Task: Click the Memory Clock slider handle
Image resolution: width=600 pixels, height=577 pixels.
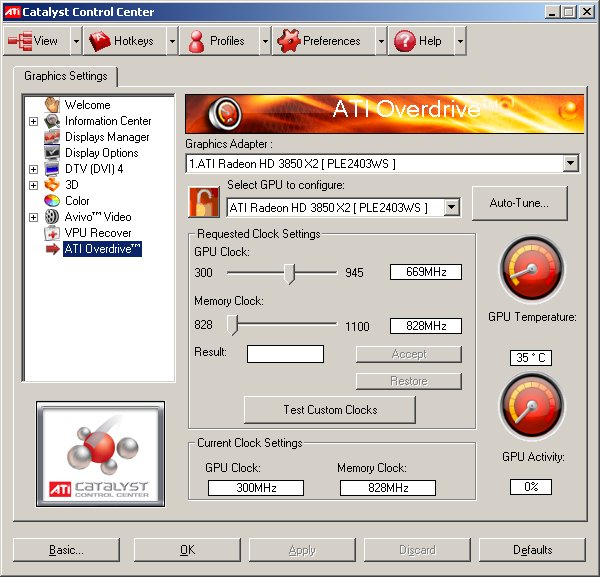Action: point(232,325)
